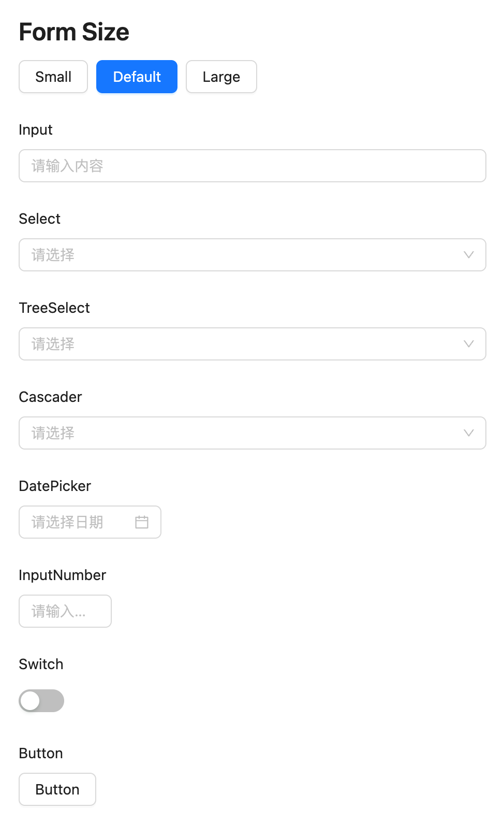The width and height of the screenshot is (504, 838).
Task: Click the Select field's chevron arrow
Action: (x=469, y=255)
